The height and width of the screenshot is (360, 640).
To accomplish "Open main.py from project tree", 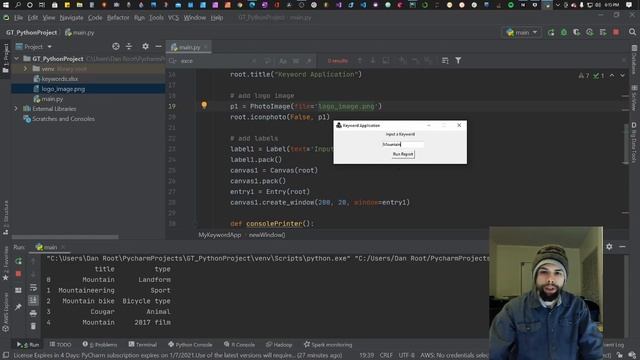I will click(52, 99).
